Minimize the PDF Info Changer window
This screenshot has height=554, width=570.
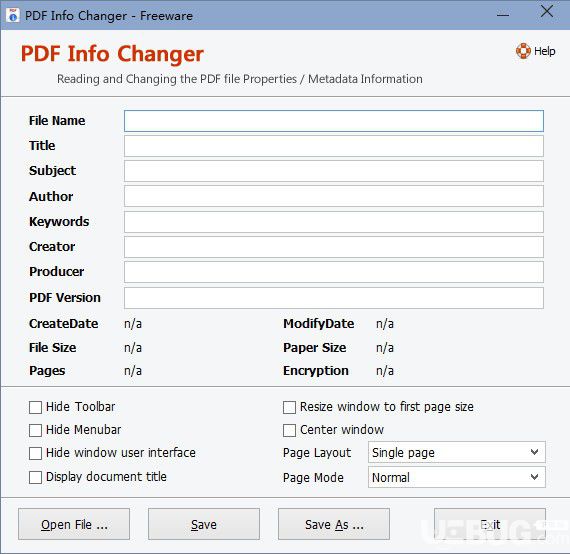pos(503,15)
